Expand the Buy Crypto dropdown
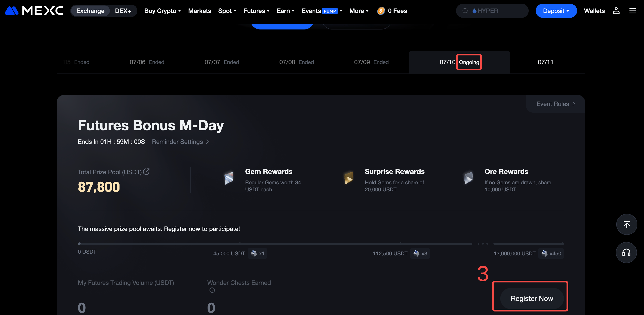This screenshot has width=644, height=315. 162,11
